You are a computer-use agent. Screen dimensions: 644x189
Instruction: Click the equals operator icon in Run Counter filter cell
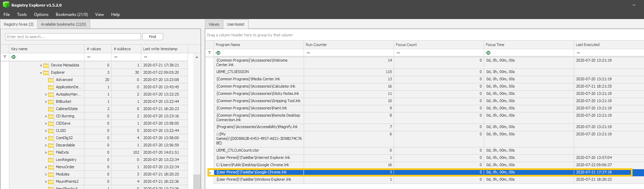click(308, 53)
